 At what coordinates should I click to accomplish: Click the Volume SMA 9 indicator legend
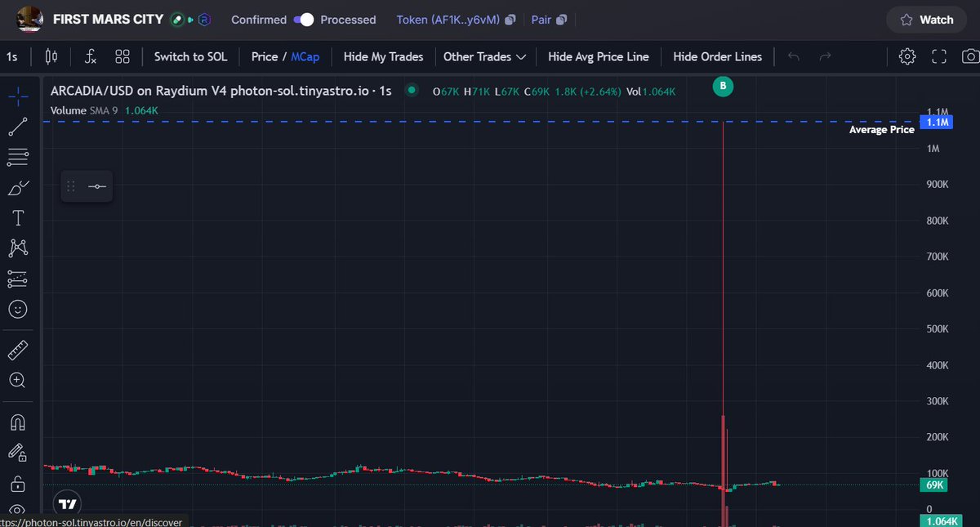pos(86,110)
